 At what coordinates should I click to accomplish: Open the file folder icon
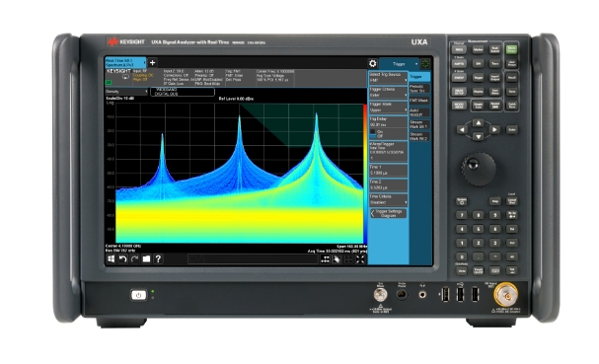point(146,259)
